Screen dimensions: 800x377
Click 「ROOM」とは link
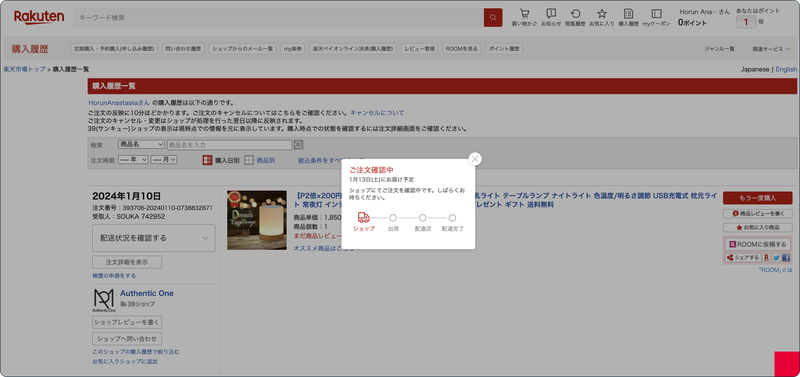(x=775, y=269)
